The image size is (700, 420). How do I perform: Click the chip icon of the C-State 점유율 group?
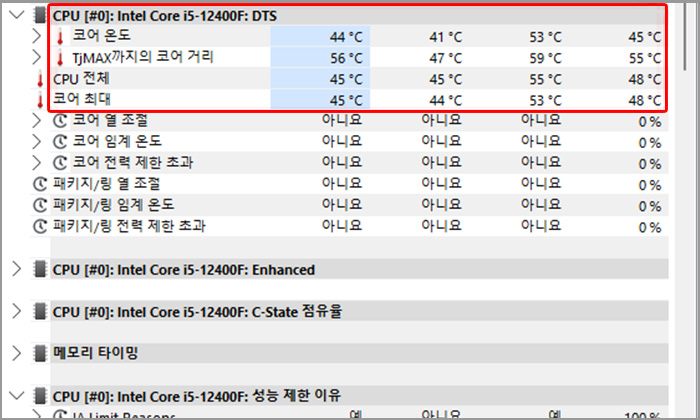(40, 311)
